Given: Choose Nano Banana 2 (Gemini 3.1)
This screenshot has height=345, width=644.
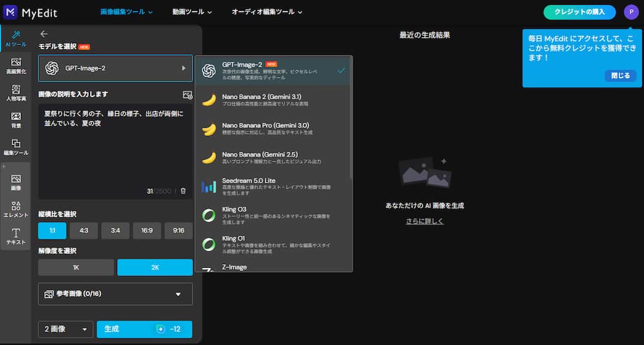Looking at the screenshot, I should pos(273,100).
